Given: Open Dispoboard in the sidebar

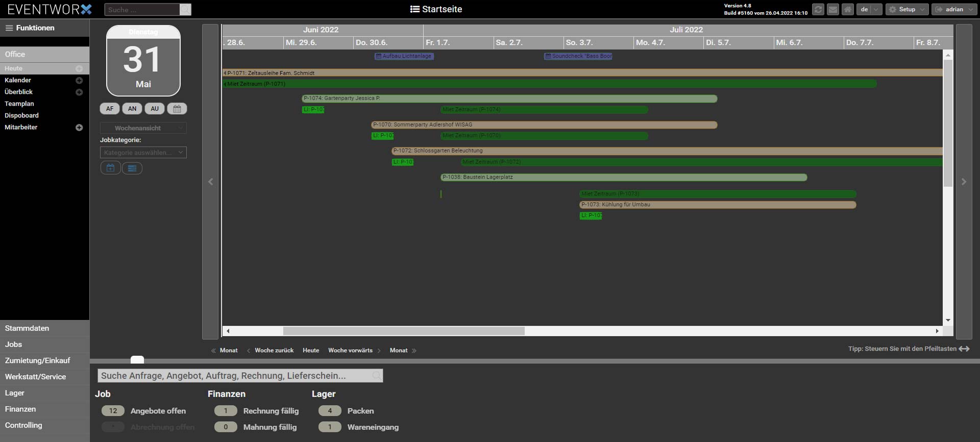Looking at the screenshot, I should 21,115.
